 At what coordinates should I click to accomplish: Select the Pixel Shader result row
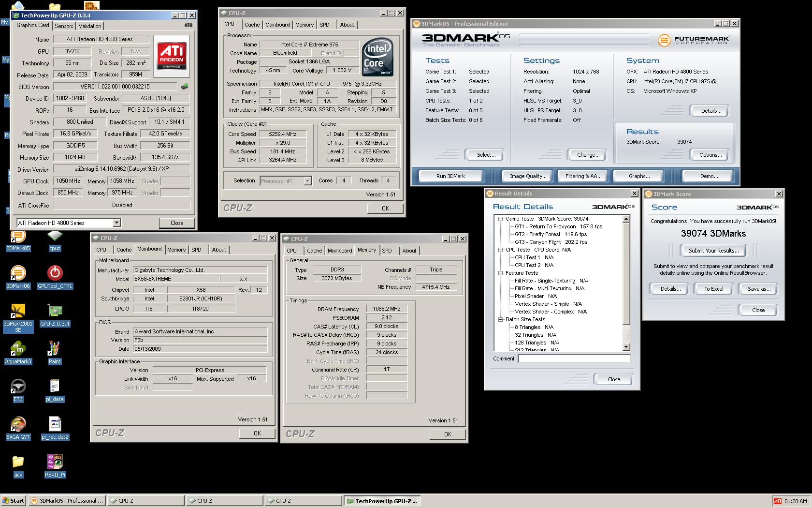pyautogui.click(x=536, y=296)
